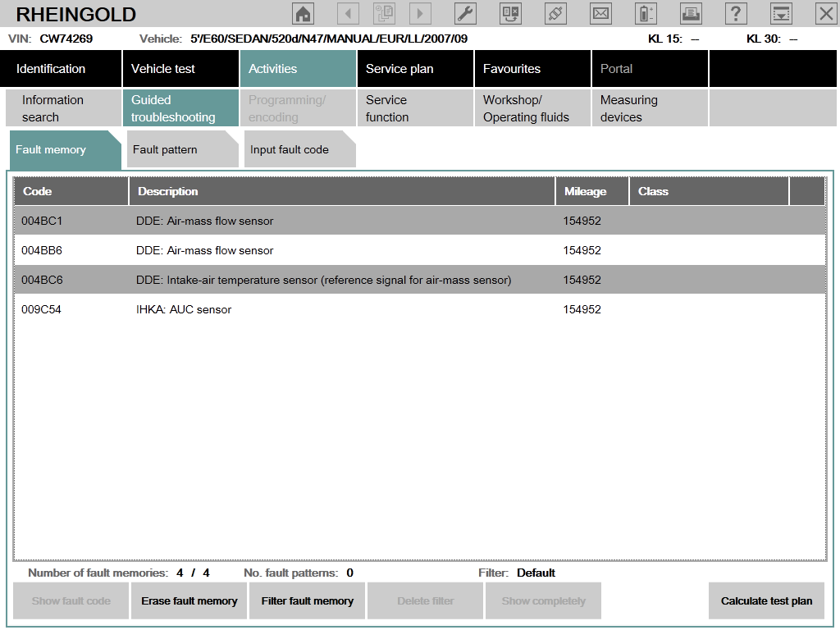Switch to the Fault pattern tab
The width and height of the screenshot is (840, 630).
pyautogui.click(x=183, y=149)
